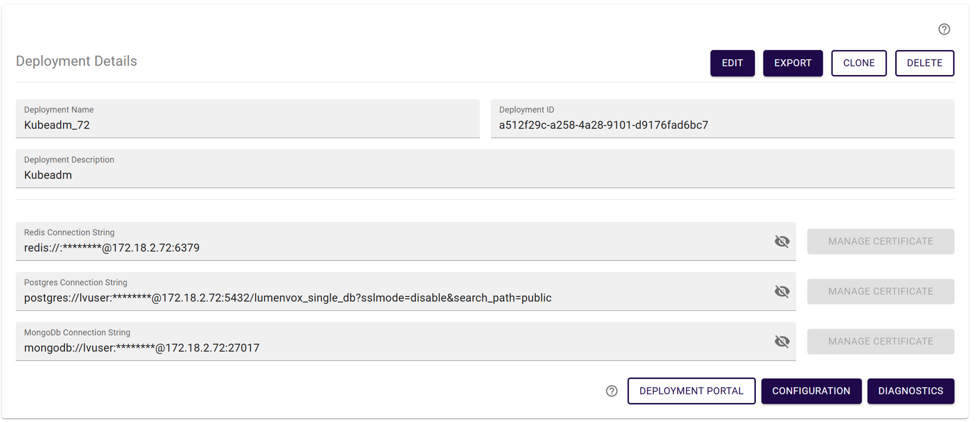Select the Deployment ID field
980x422 pixels.
[x=722, y=125]
